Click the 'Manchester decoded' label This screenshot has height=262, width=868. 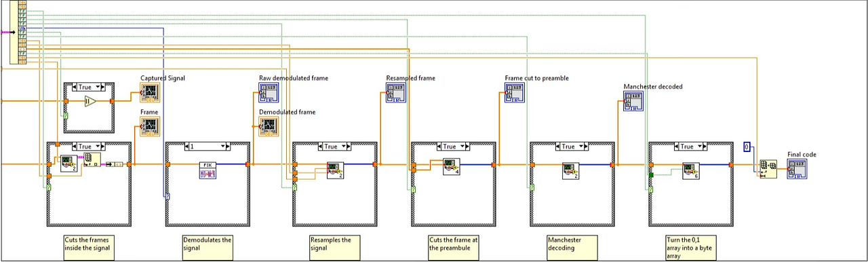tap(653, 87)
